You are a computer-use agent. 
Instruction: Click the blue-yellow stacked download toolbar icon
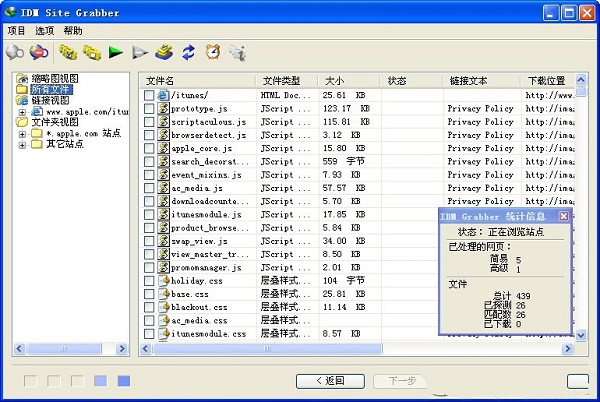(x=164, y=52)
